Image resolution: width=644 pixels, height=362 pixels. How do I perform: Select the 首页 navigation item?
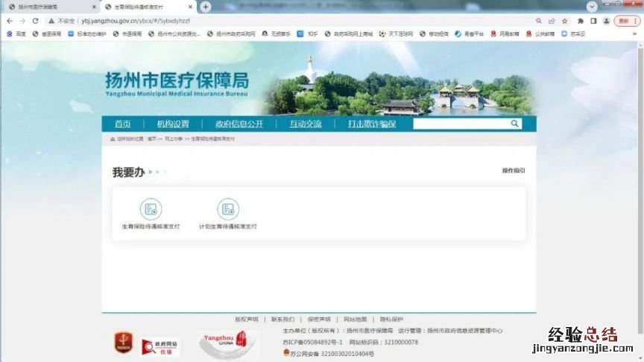pyautogui.click(x=122, y=124)
